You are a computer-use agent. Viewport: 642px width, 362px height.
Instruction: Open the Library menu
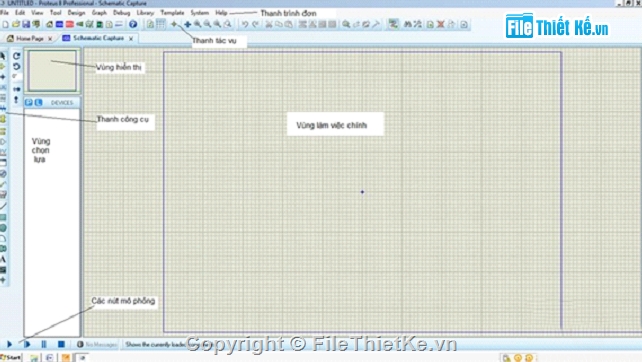point(145,13)
